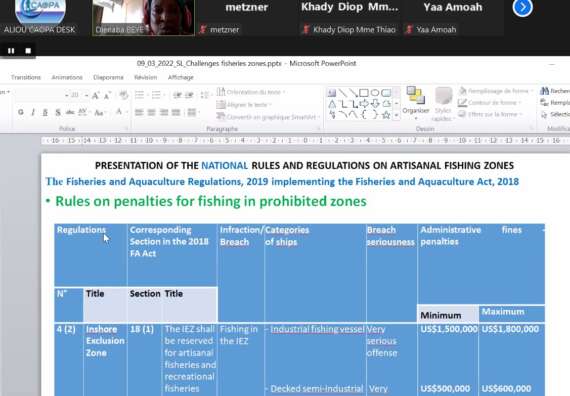The height and width of the screenshot is (396, 570).
Task: Open the Animations ribbon tab
Action: 67,77
